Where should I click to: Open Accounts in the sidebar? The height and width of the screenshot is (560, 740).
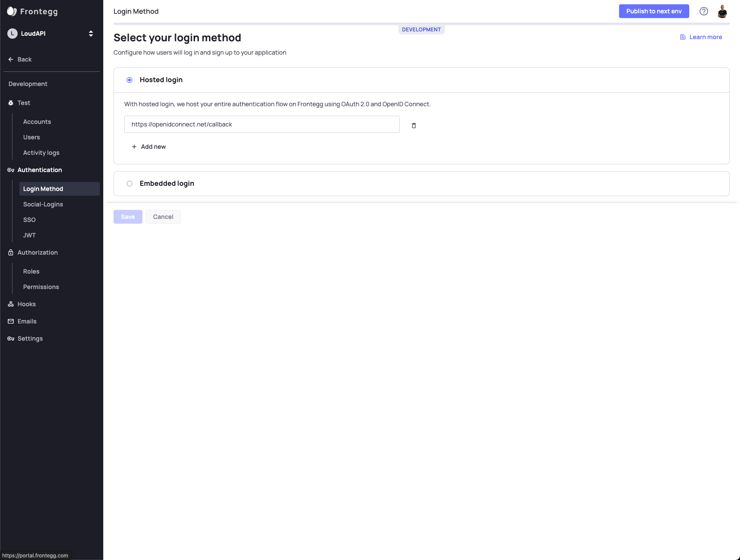(37, 122)
